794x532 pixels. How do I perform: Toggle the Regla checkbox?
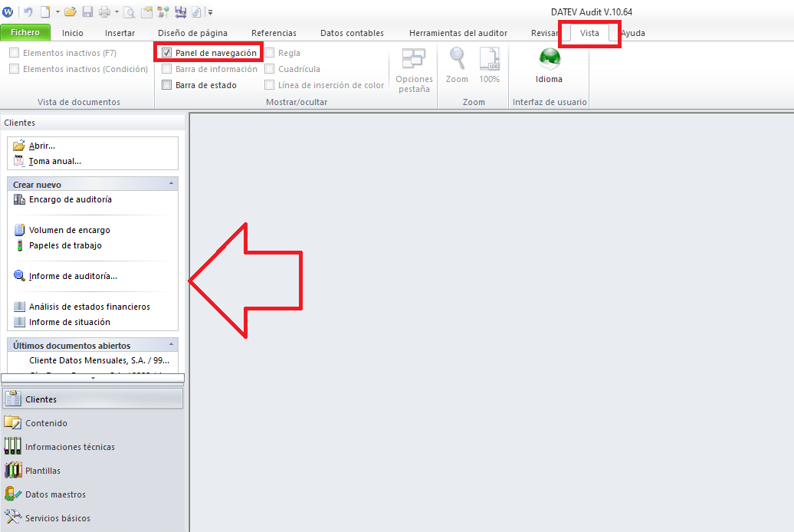click(270, 53)
